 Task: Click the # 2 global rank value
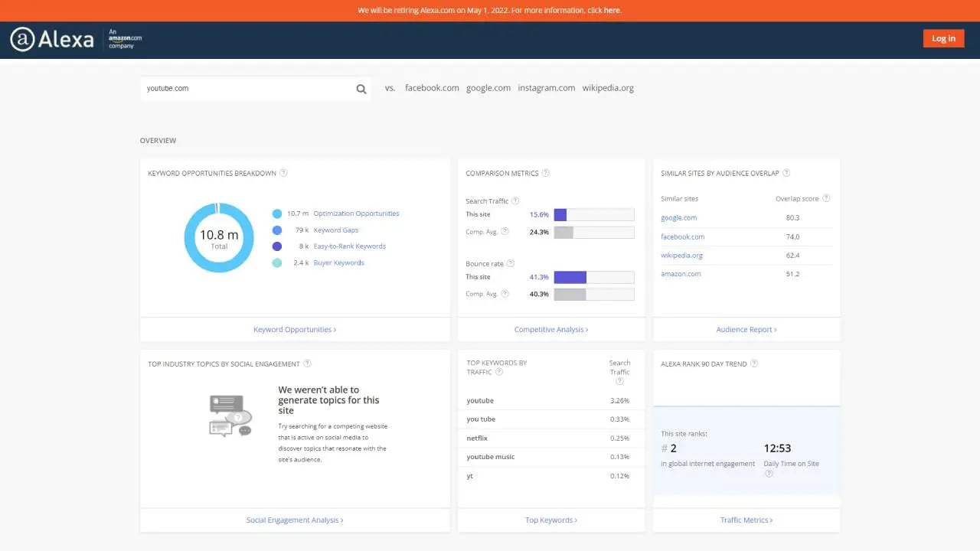click(669, 448)
